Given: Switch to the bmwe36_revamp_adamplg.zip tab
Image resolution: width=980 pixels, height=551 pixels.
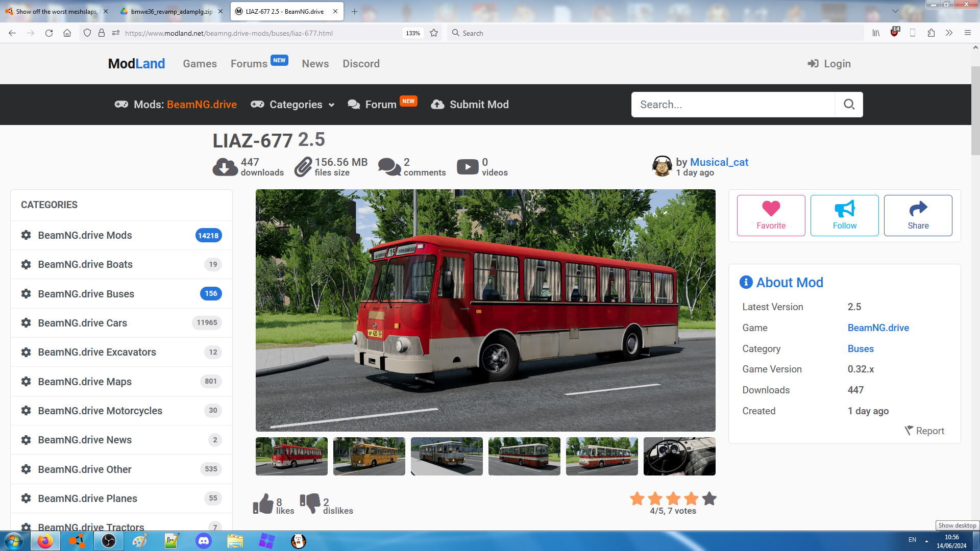Looking at the screenshot, I should pos(171,11).
